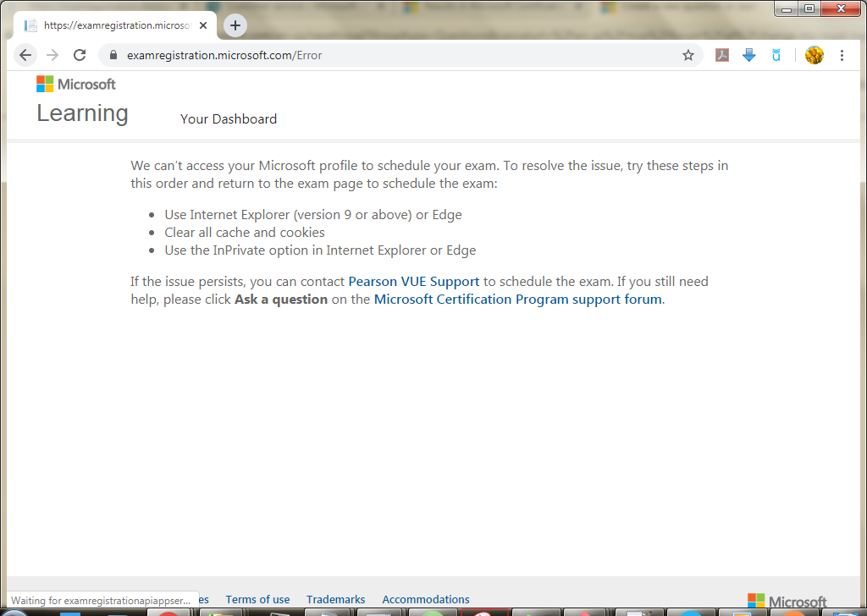867x616 pixels.
Task: Click the bullet 'Use the InPrivate option'
Action: pos(320,250)
